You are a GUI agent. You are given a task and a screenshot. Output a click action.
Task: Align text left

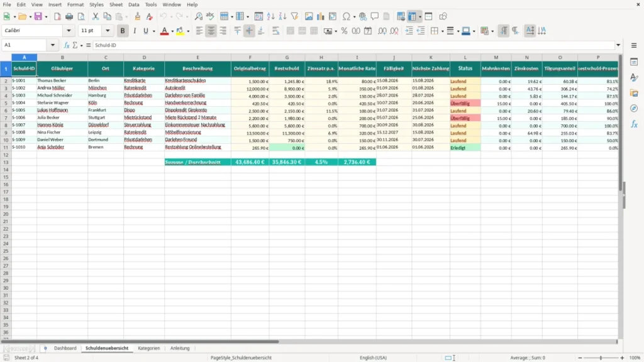click(x=199, y=31)
